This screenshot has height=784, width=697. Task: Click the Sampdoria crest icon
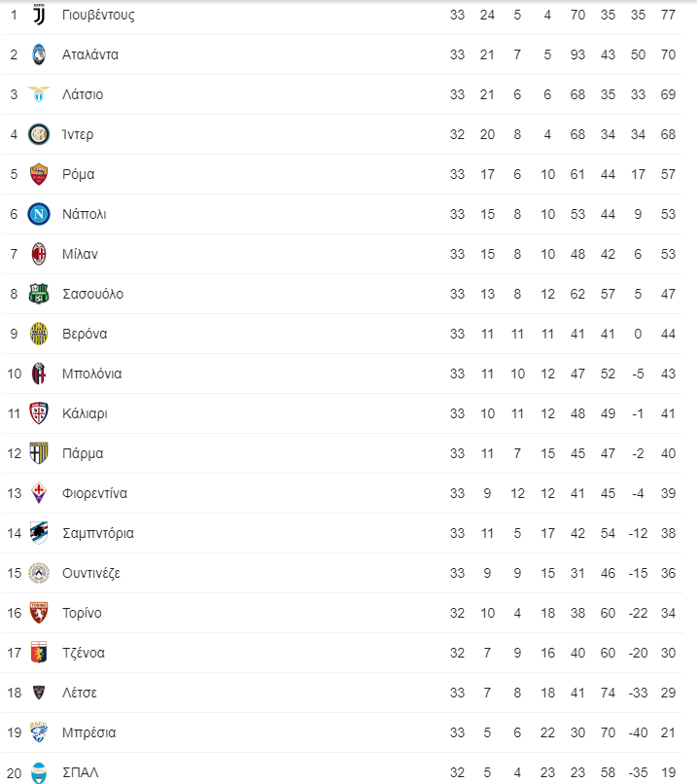[x=39, y=533]
